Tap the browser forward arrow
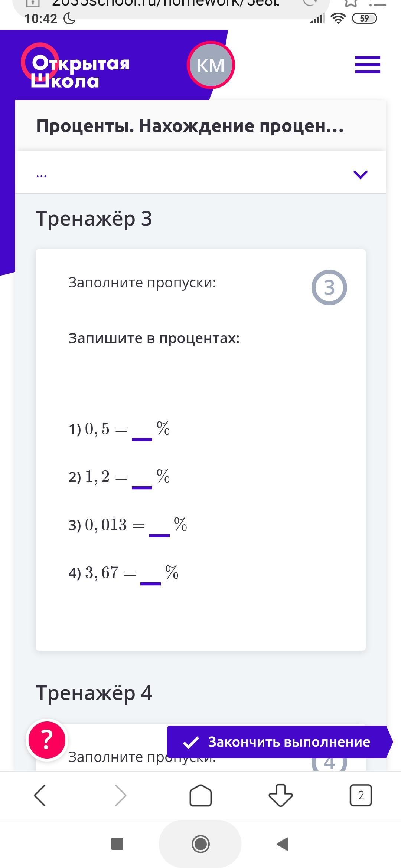 pyautogui.click(x=120, y=795)
